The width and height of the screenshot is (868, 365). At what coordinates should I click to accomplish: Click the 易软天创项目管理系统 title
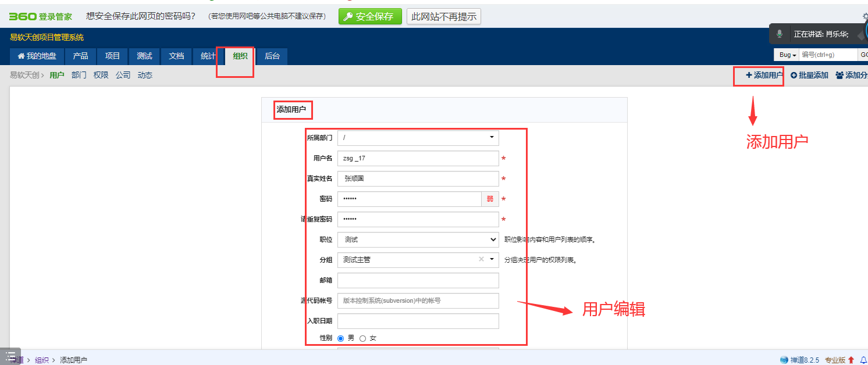tap(47, 37)
